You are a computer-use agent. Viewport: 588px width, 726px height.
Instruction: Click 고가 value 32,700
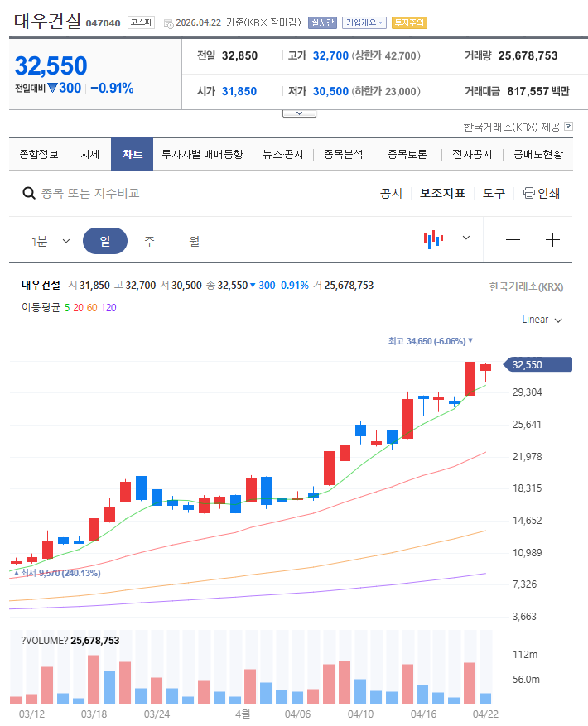(330, 55)
